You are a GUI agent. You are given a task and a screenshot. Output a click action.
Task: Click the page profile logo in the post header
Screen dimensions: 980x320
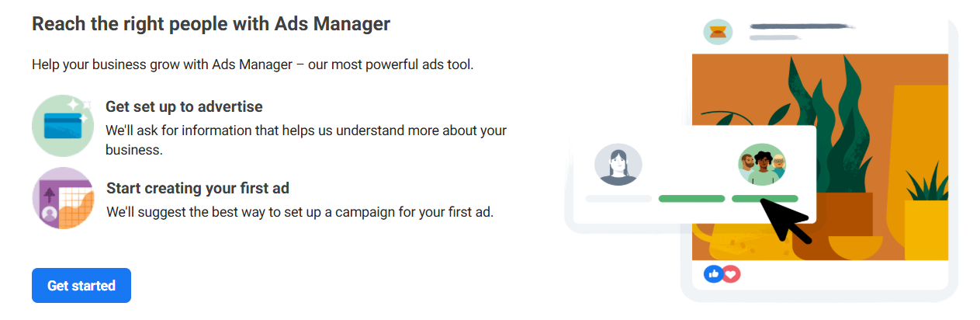(718, 32)
